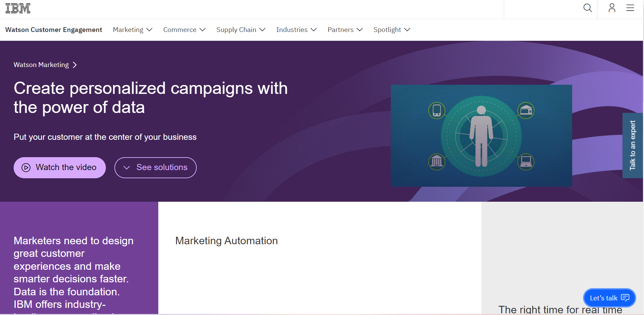The height and width of the screenshot is (315, 644).
Task: Click the storefront icon in the video thumbnail
Action: coord(526,111)
